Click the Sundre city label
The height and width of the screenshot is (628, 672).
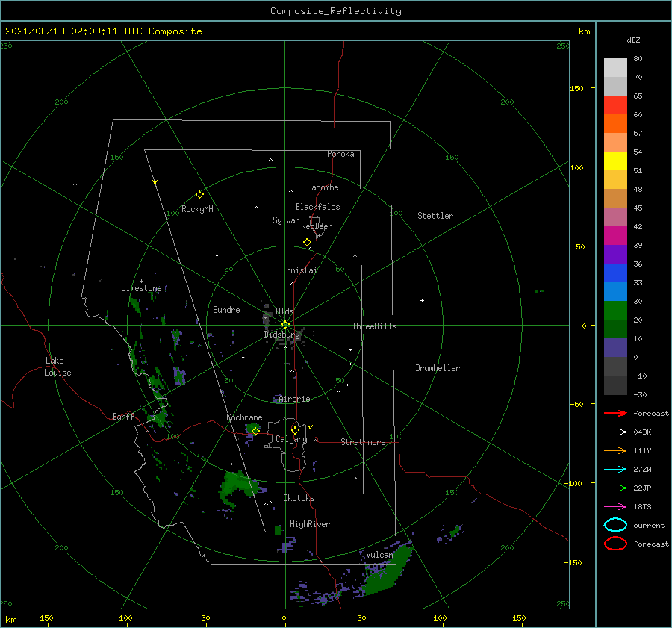pos(226,309)
